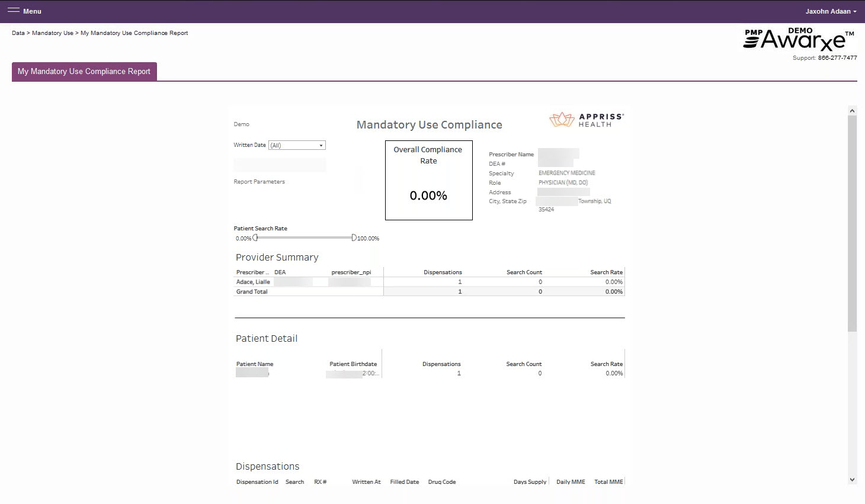Click the Search column header in Dispensations
Viewport: 865px width, 504px height.
click(x=294, y=482)
